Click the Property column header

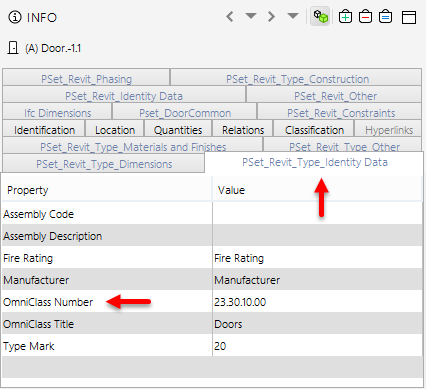[x=107, y=190]
